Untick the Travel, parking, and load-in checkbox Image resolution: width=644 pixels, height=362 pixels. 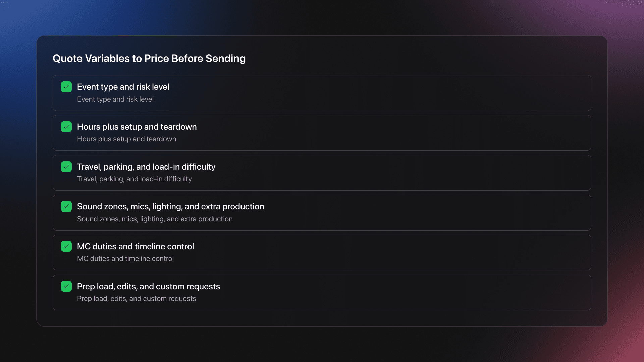66,167
